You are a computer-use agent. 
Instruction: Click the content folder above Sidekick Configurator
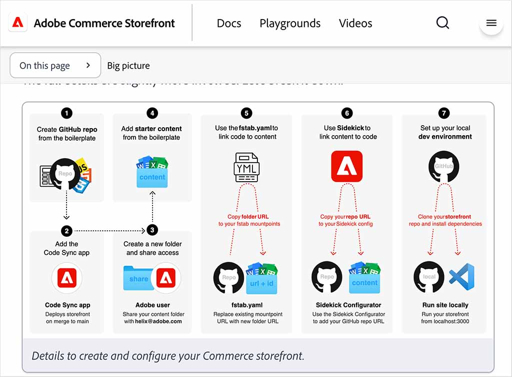click(365, 278)
